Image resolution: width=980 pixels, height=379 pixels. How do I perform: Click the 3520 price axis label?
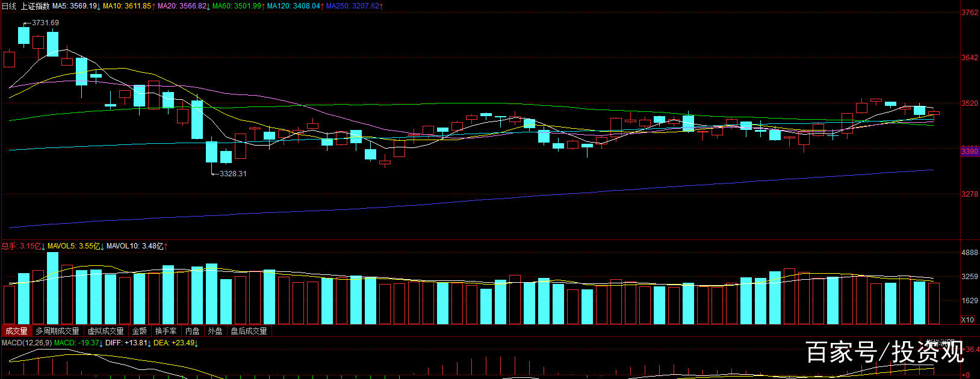coord(970,103)
